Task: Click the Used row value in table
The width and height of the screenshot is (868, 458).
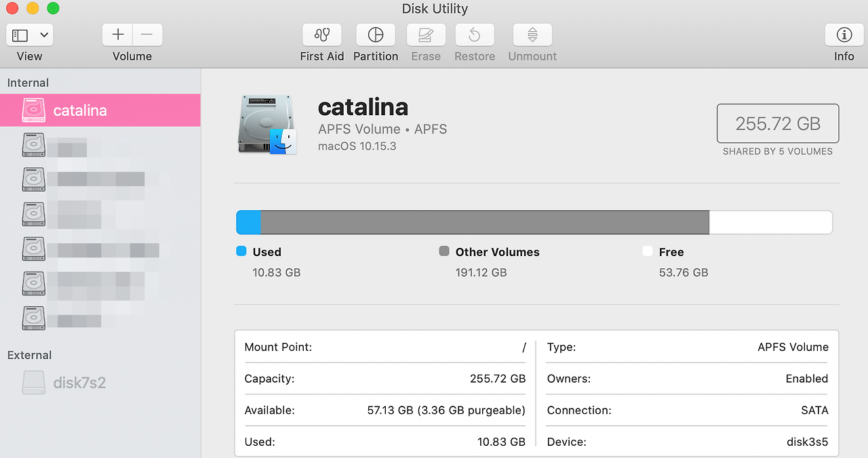Action: [x=501, y=442]
